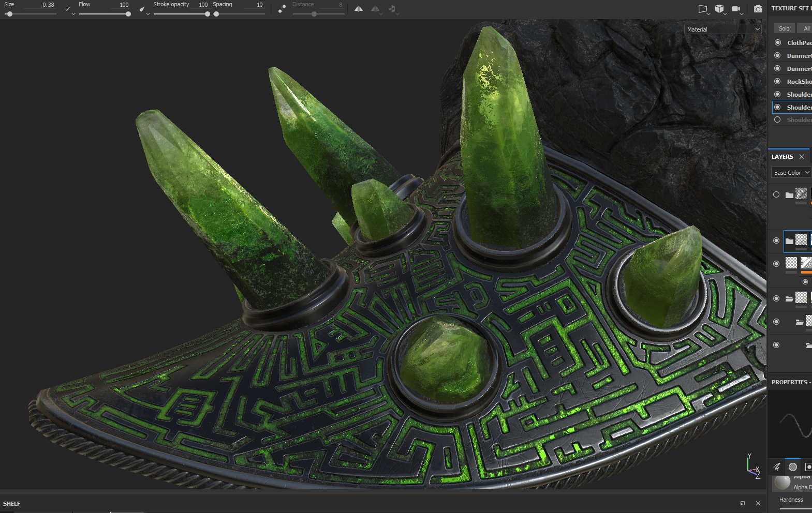Toggle visibility of the highlighted Shoulder texture set
This screenshot has width=812, height=513.
pos(777,107)
